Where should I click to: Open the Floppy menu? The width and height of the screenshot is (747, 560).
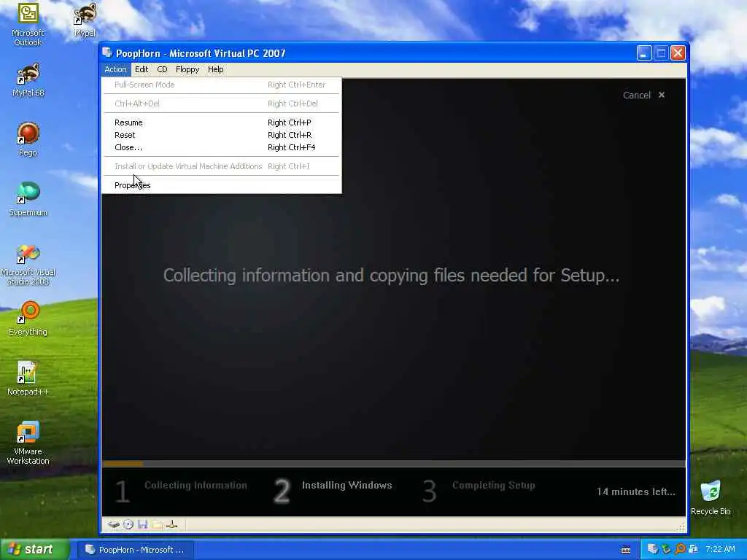187,69
